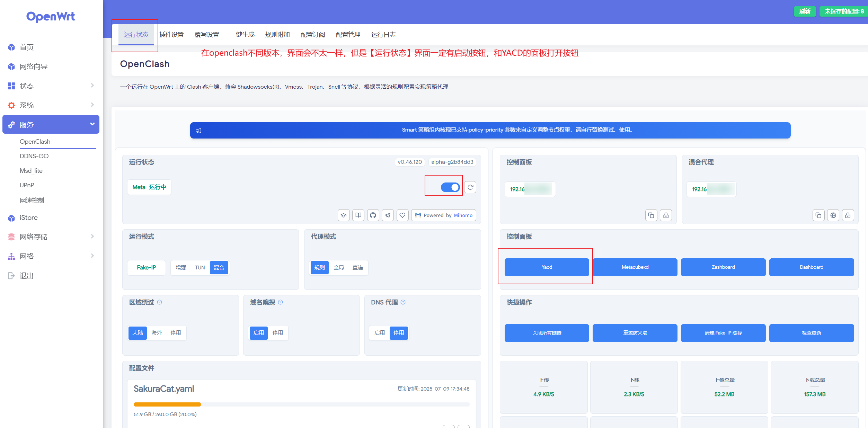Click the 退出 logout icon
The width and height of the screenshot is (868, 428).
(11, 276)
